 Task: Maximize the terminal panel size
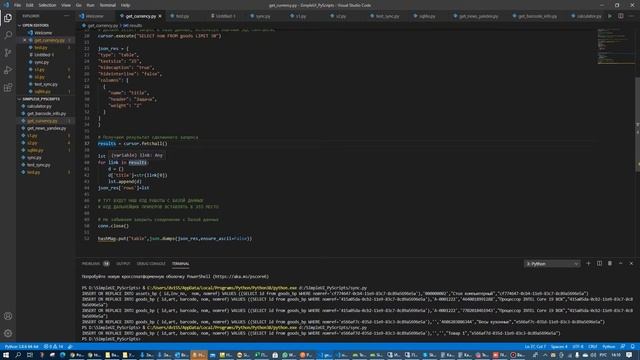(620, 264)
